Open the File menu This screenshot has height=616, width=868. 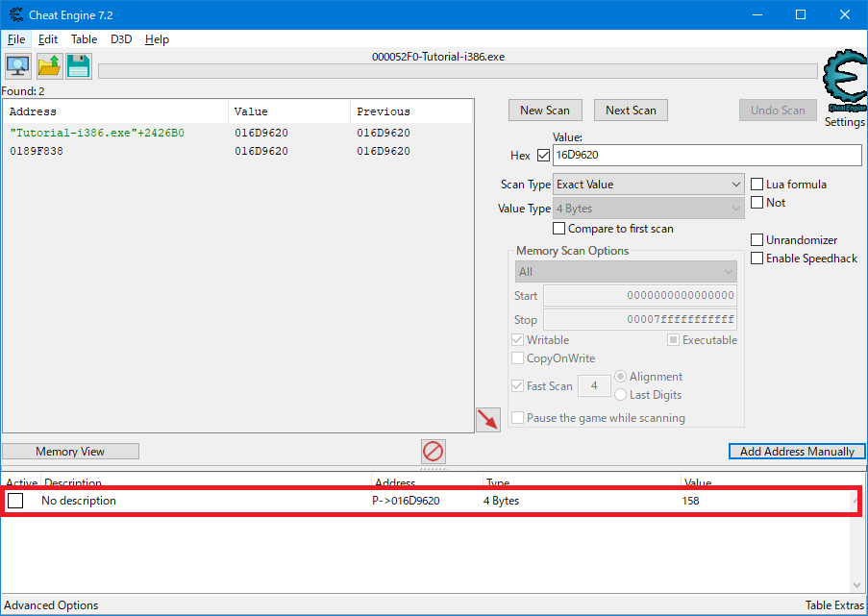click(16, 39)
